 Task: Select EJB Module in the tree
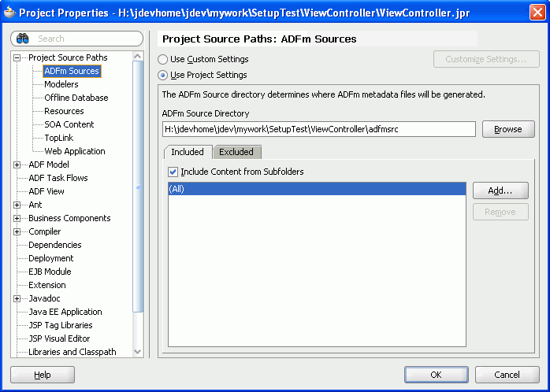[50, 272]
